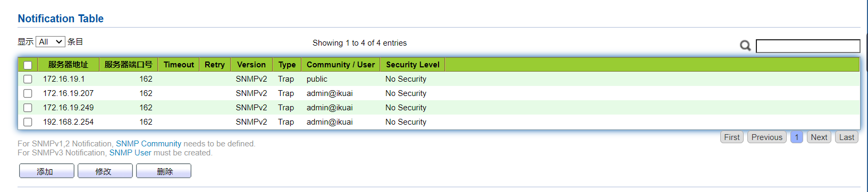Sort by Community / User header
Screen dimensions: 868x192
point(341,65)
